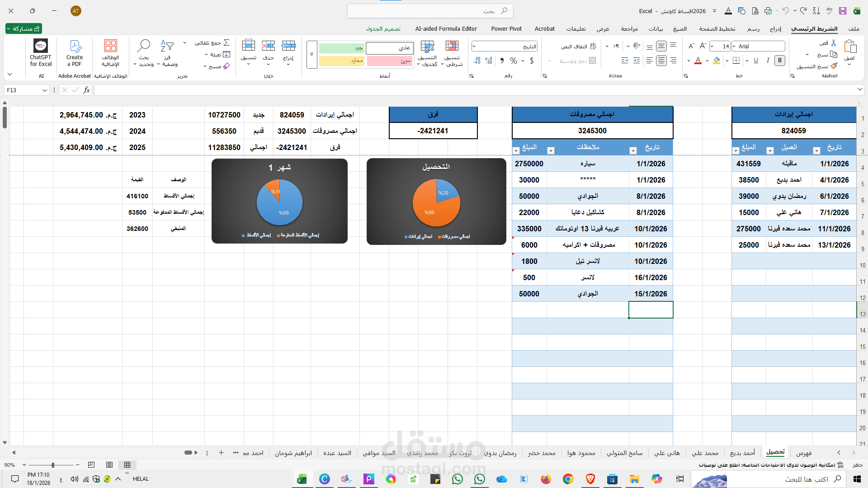This screenshot has width=868, height=488.
Task: Toggle Italic formatting
Action: point(768,61)
